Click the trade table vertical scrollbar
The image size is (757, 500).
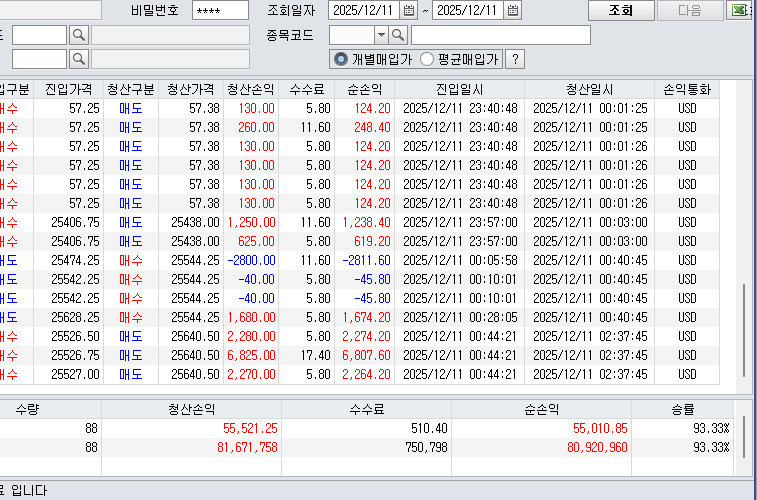pos(743,236)
